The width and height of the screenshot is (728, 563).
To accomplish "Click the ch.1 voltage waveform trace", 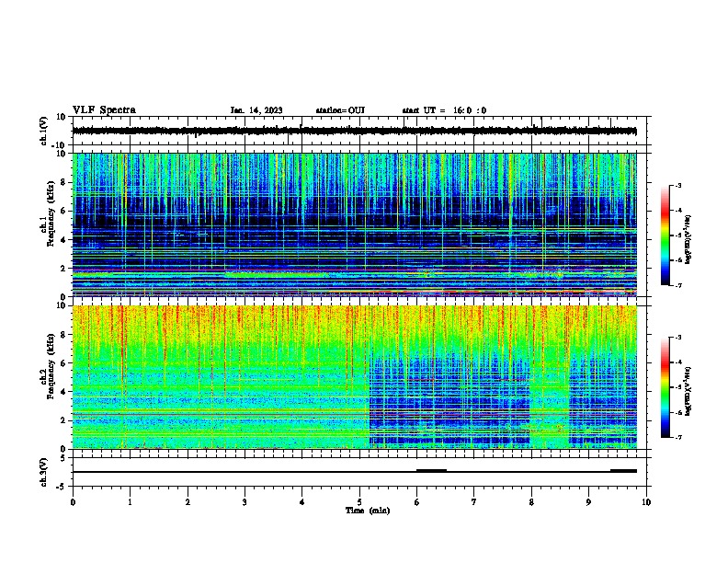I will [x=354, y=131].
